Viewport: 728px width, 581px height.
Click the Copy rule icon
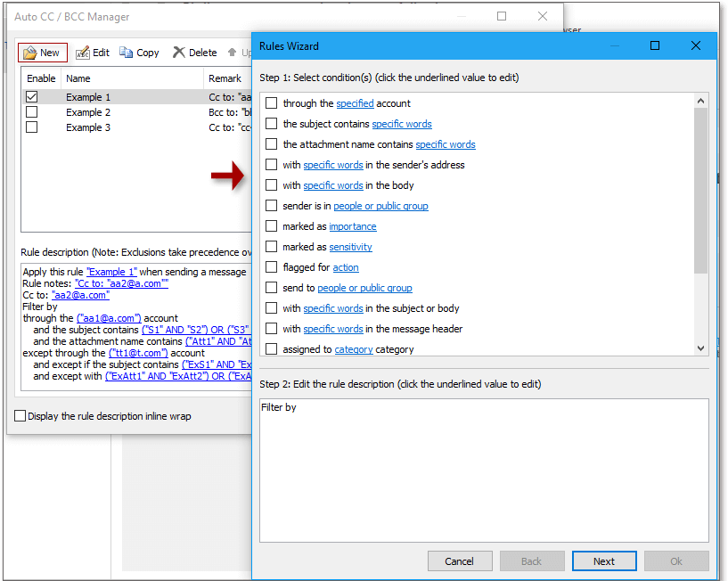click(139, 52)
